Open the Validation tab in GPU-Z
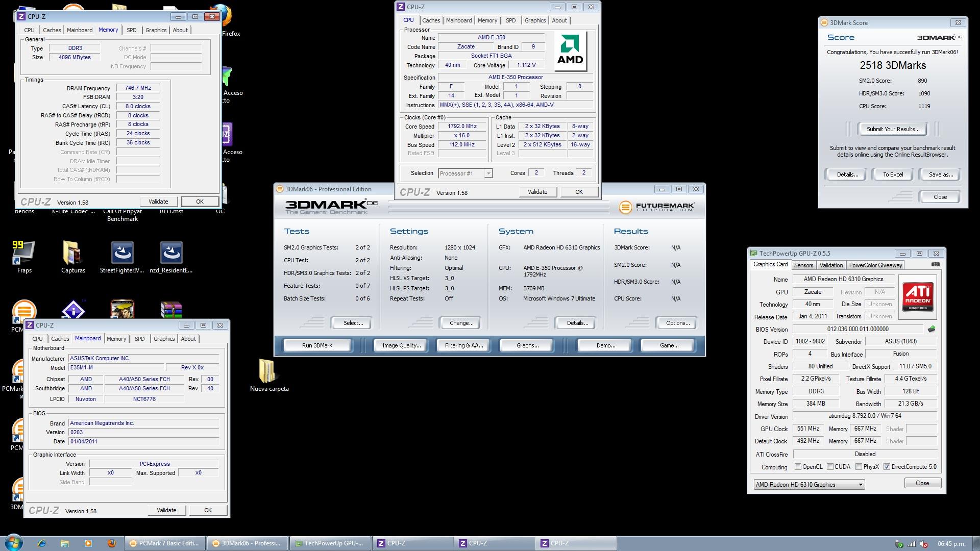Screen dimensions: 980x551 pyautogui.click(x=831, y=265)
